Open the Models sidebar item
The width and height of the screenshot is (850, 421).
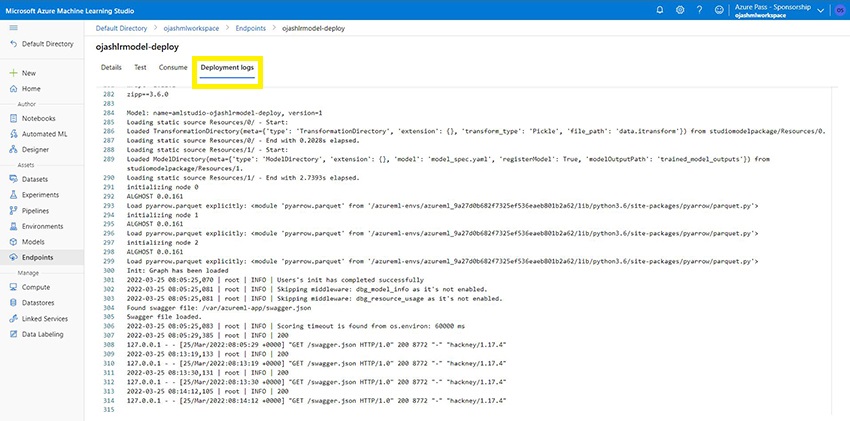[42, 242]
